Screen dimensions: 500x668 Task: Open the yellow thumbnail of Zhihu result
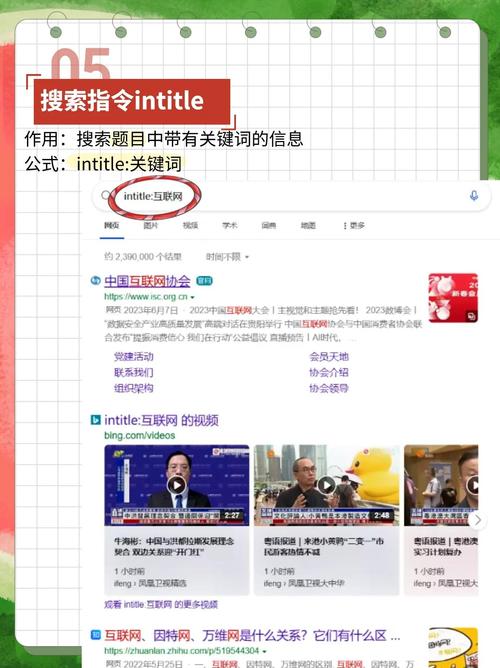click(453, 648)
